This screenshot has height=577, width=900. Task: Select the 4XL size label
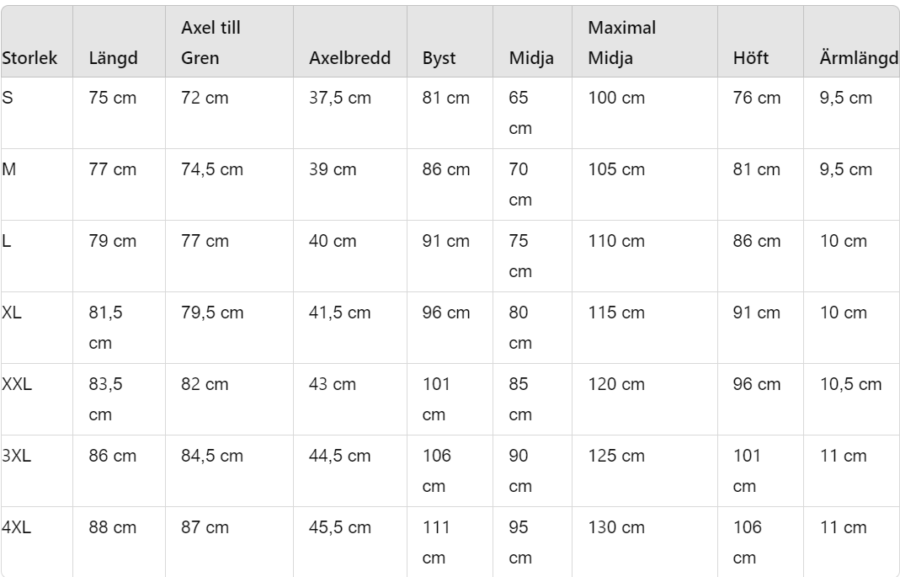(17, 527)
